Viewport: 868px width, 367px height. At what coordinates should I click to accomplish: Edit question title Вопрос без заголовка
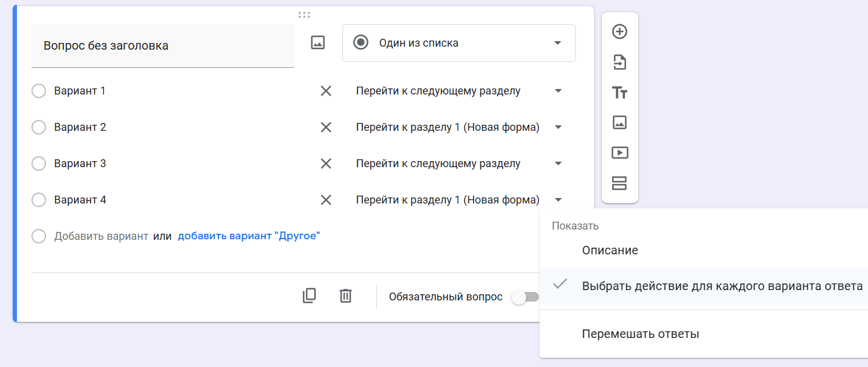[163, 45]
